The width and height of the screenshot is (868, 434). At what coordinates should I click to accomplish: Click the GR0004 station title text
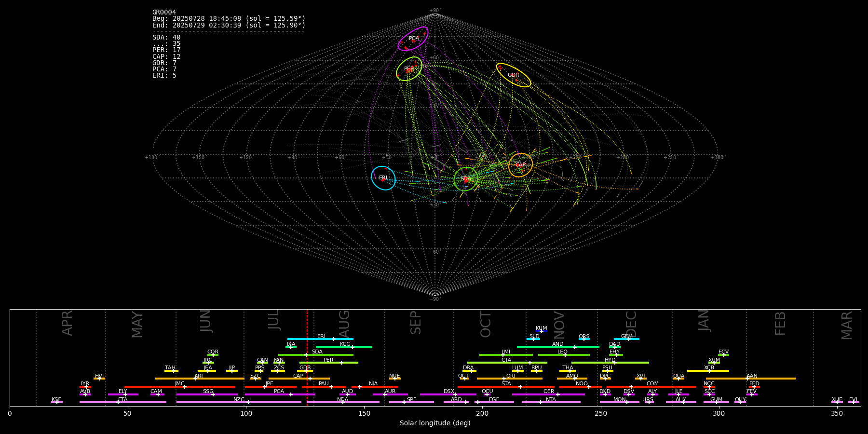(x=164, y=13)
